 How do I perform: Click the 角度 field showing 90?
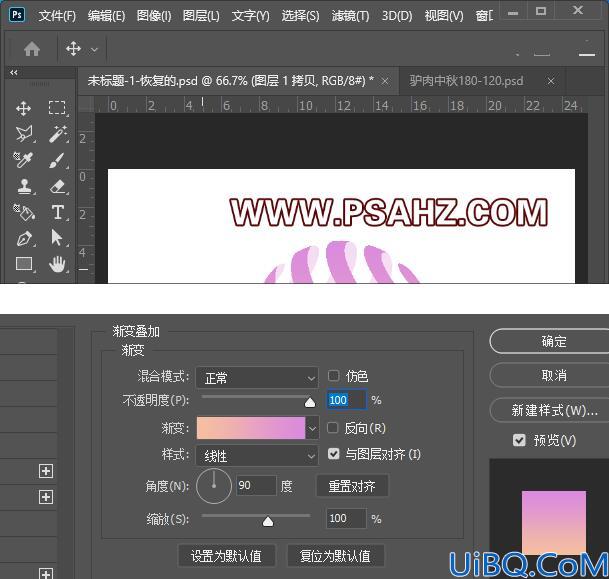[256, 485]
